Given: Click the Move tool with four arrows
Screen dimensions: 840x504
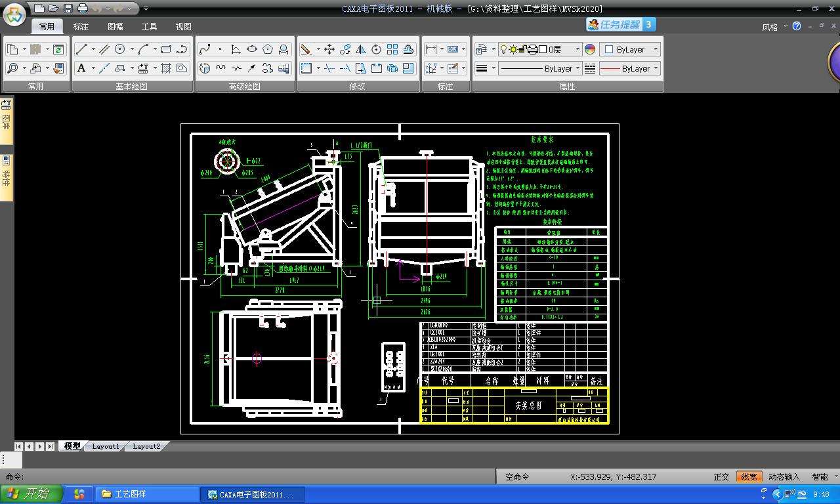Looking at the screenshot, I should 329,49.
